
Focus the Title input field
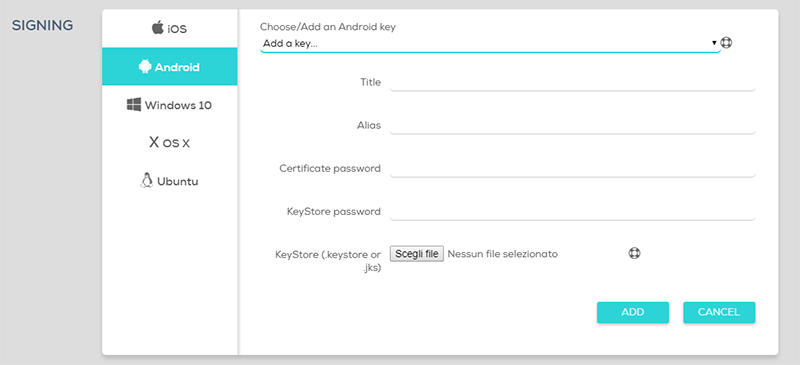[572, 82]
